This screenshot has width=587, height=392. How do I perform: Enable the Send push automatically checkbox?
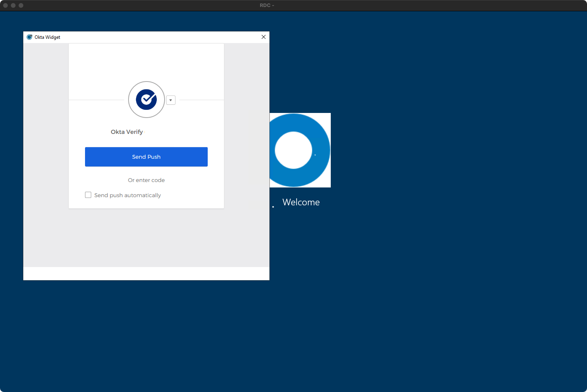coord(88,195)
